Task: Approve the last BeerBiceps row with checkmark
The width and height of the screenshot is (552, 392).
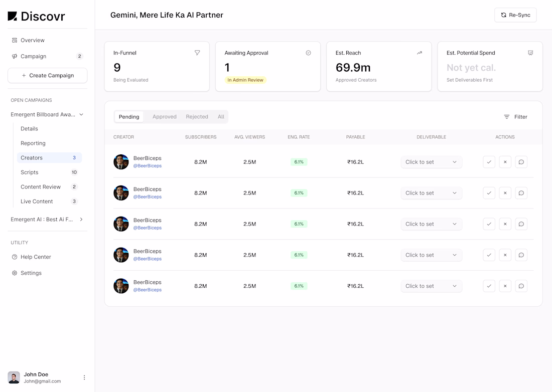Action: click(489, 286)
